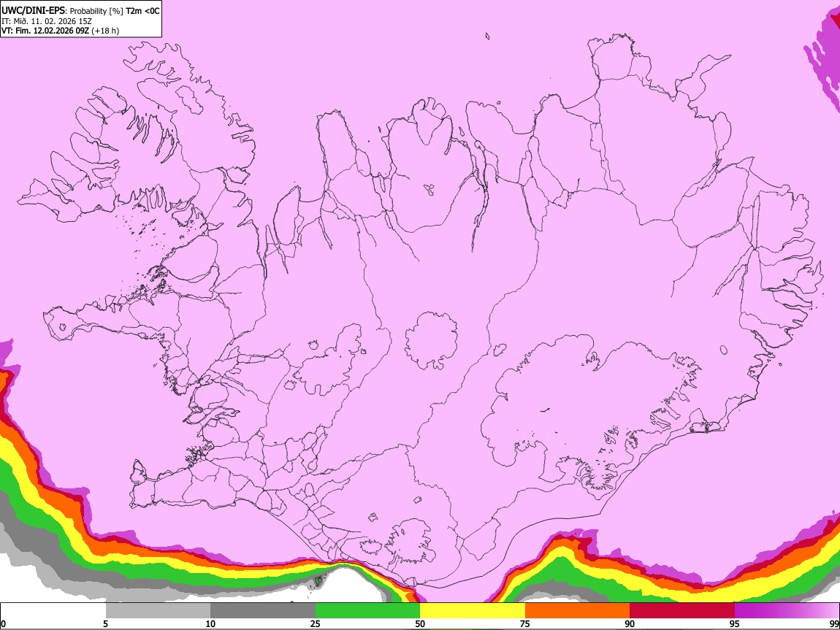Click the legend tick label '50'
840x630 pixels.
[x=420, y=623]
